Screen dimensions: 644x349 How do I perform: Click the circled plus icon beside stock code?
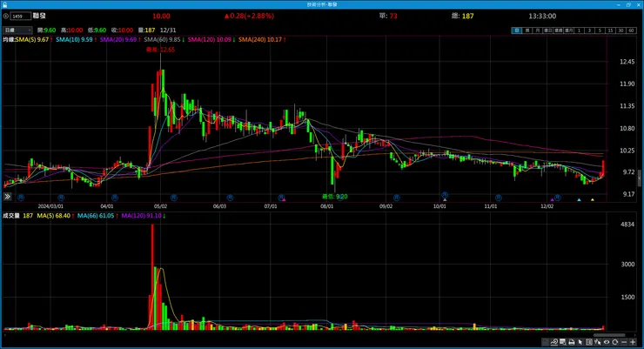coord(6,16)
